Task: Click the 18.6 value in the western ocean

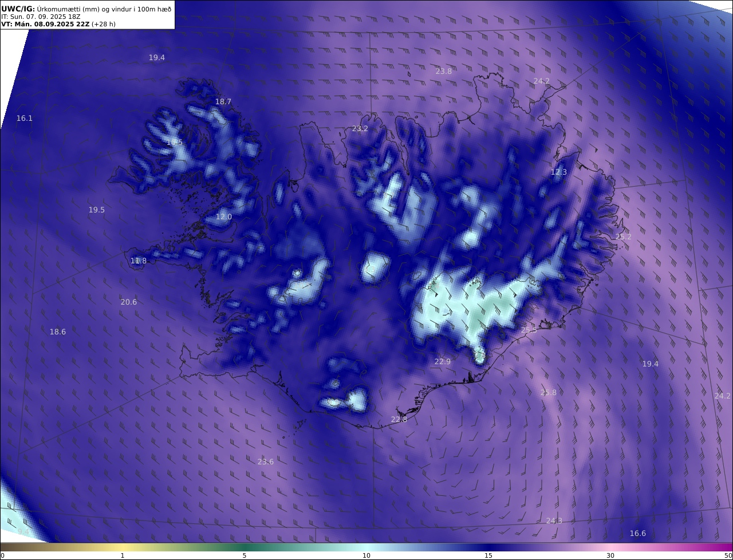Action: [58, 332]
